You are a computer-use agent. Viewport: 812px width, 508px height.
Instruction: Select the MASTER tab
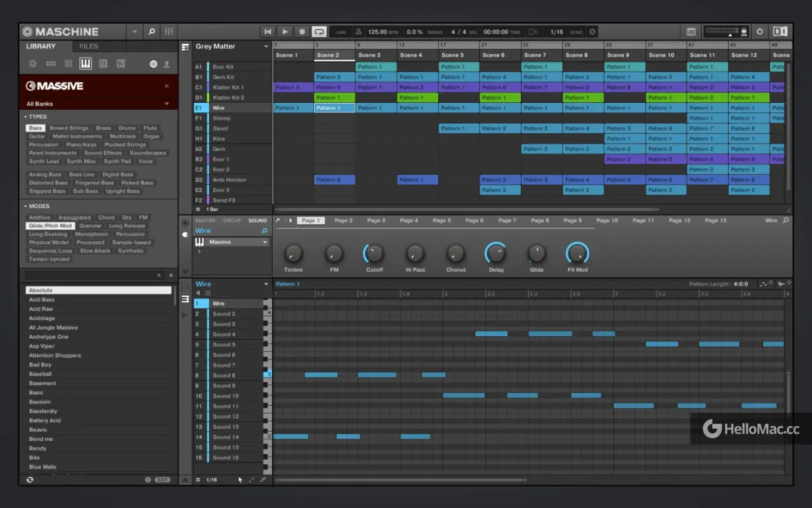click(205, 220)
